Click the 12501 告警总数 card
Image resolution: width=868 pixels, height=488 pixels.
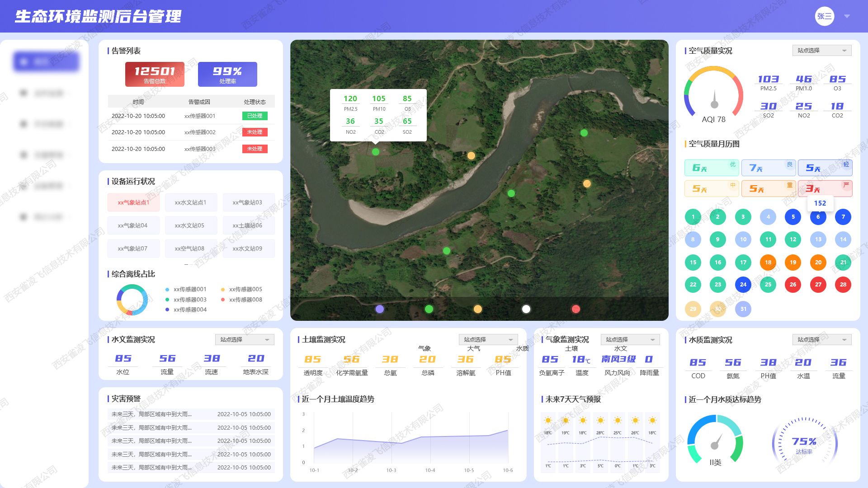click(x=155, y=74)
